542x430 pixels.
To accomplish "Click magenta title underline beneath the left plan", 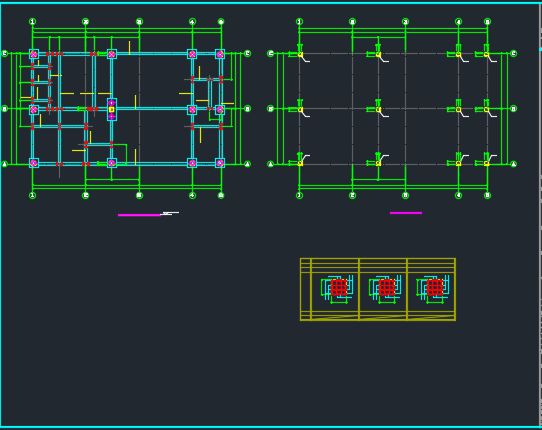I will [x=139, y=215].
